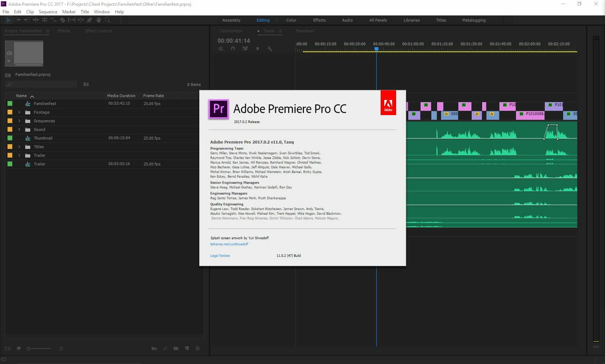Click green label swatch of Familienfest sequence
605x364 pixels.
coord(10,104)
